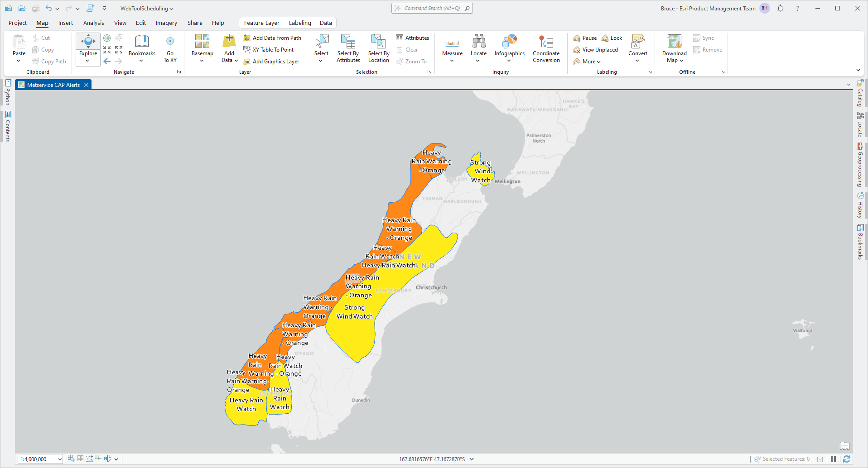The image size is (868, 468).
Task: Click Select By Attributes
Action: click(347, 48)
